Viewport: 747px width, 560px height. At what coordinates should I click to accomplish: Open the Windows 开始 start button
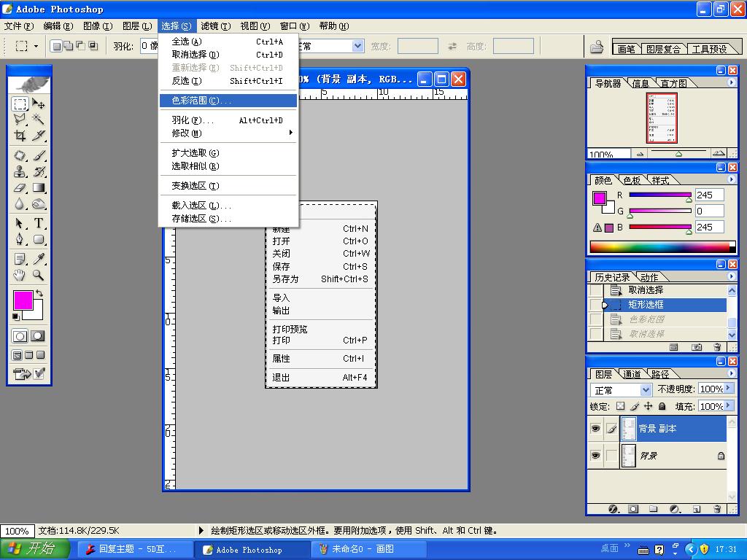point(34,548)
